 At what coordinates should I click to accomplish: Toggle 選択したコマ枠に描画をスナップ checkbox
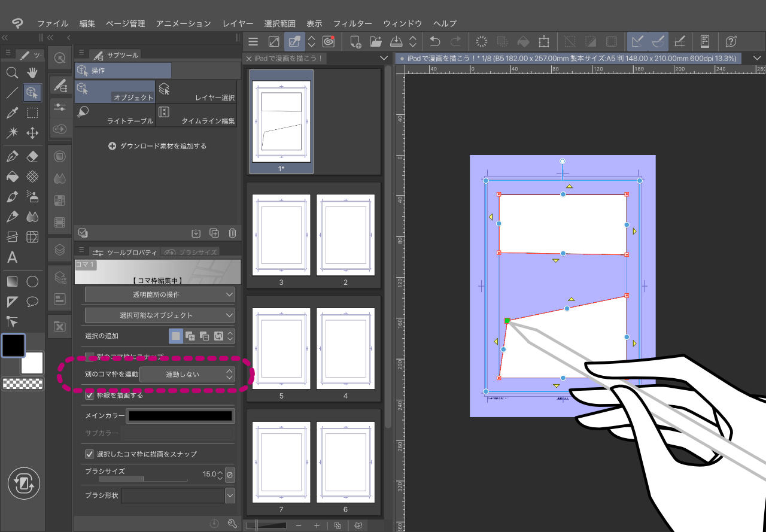pos(90,454)
